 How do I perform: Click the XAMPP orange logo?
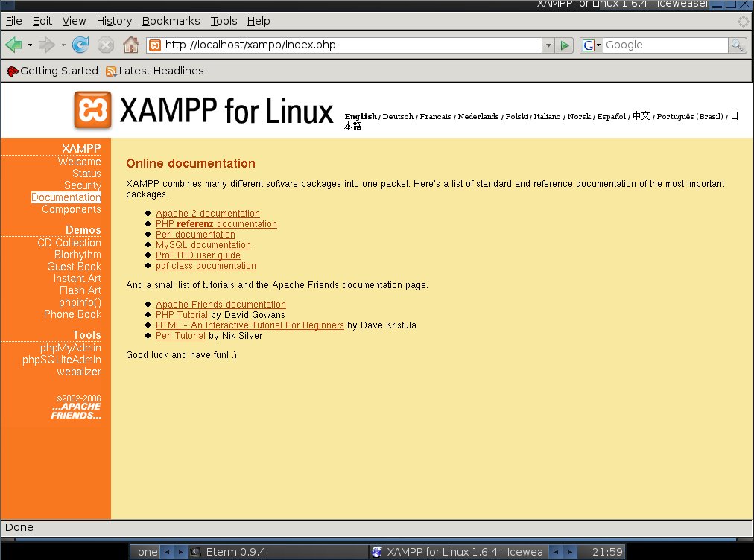[93, 110]
